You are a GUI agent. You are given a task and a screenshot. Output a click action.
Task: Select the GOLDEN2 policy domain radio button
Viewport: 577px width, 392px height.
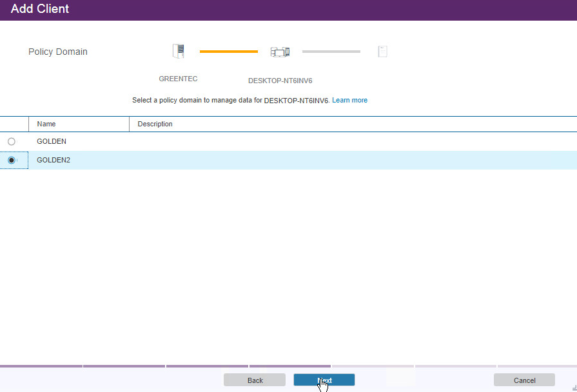(x=12, y=160)
